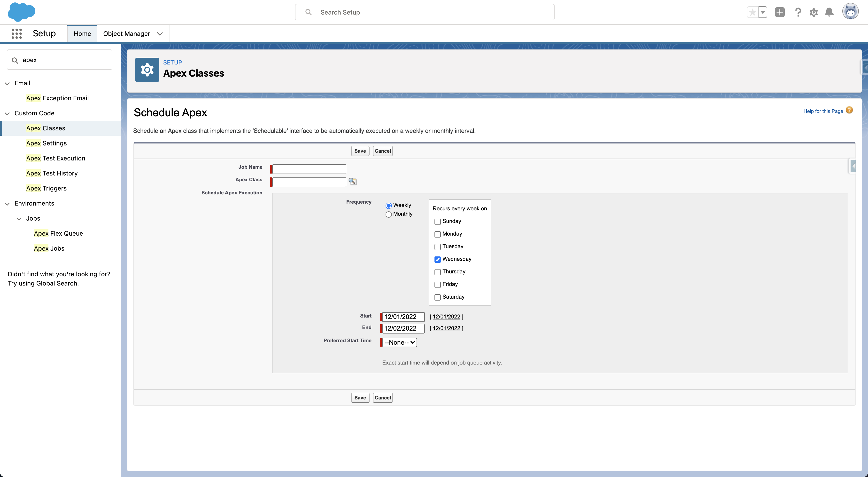
Task: Open the global actions plus icon
Action: [x=780, y=12]
